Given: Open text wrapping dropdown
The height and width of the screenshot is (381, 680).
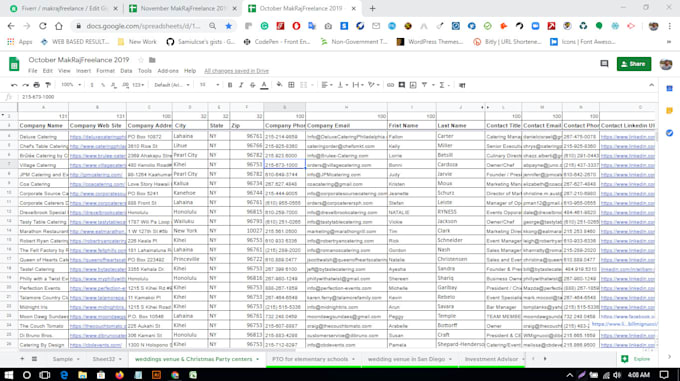Looking at the screenshot, I should tap(357, 85).
